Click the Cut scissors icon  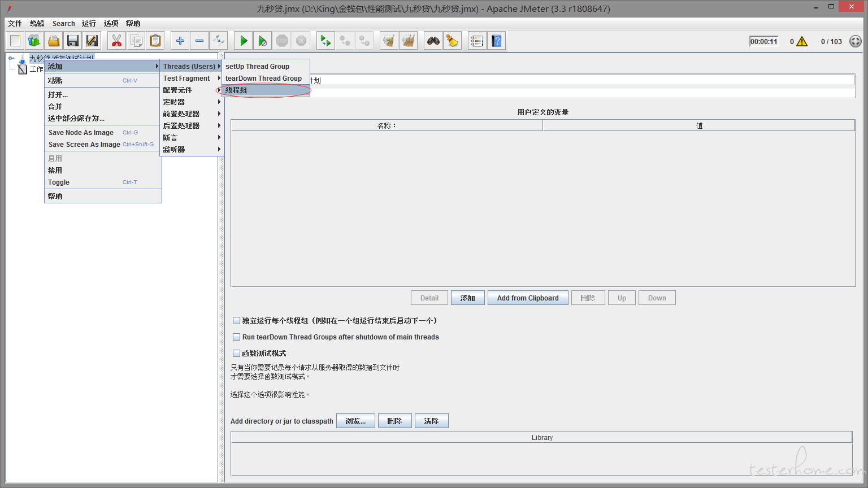coord(117,41)
